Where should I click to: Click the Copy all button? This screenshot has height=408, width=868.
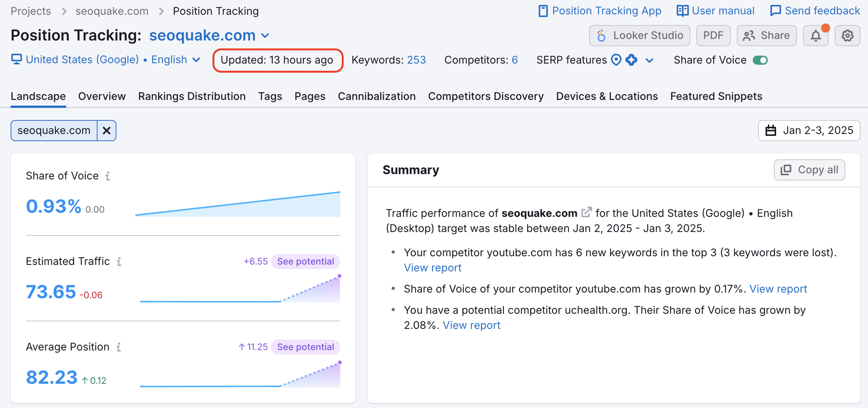tap(809, 170)
